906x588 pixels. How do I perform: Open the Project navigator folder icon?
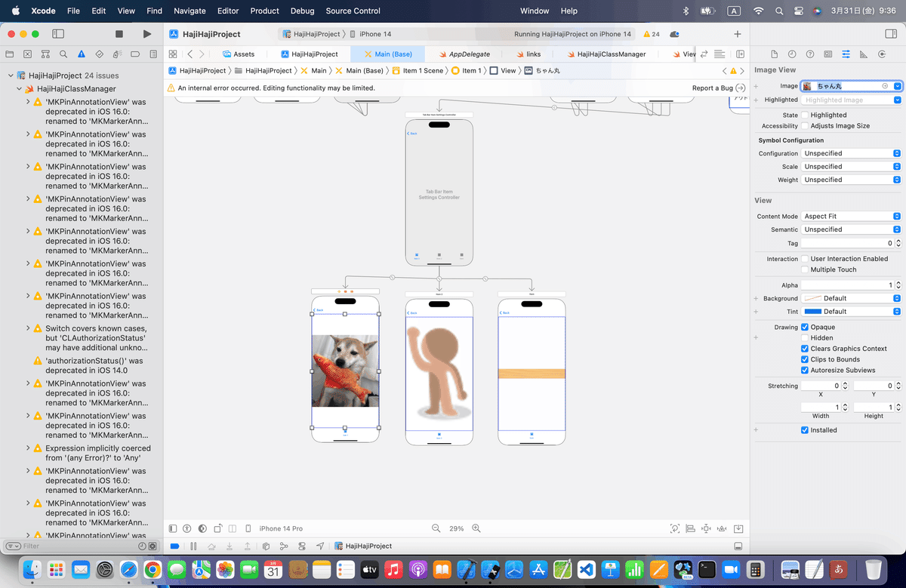pos(10,54)
